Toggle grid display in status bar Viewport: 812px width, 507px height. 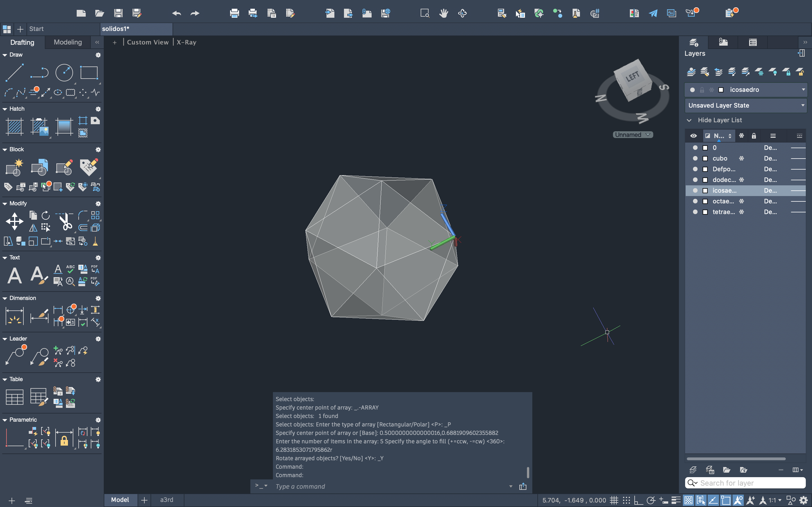614,500
